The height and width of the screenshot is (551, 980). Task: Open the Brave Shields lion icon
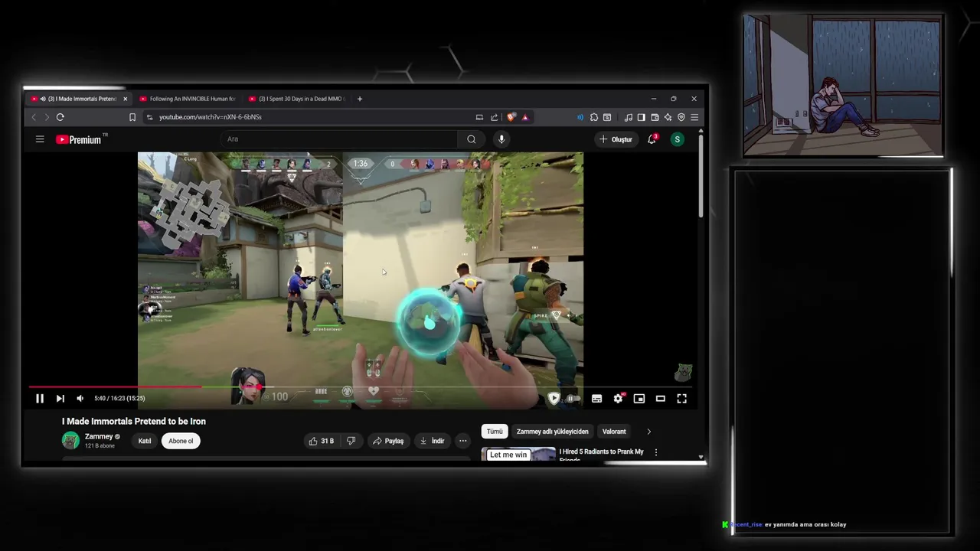(x=511, y=117)
